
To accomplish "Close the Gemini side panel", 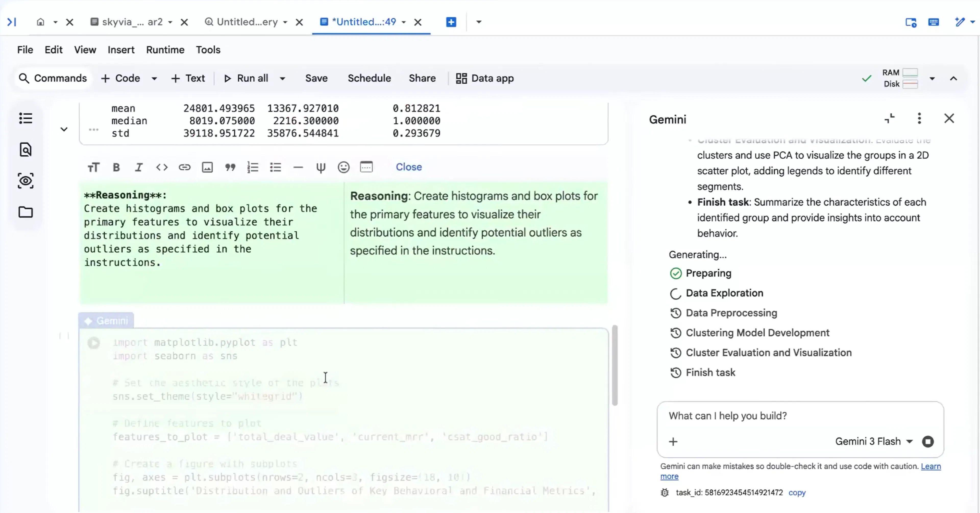I will point(949,119).
